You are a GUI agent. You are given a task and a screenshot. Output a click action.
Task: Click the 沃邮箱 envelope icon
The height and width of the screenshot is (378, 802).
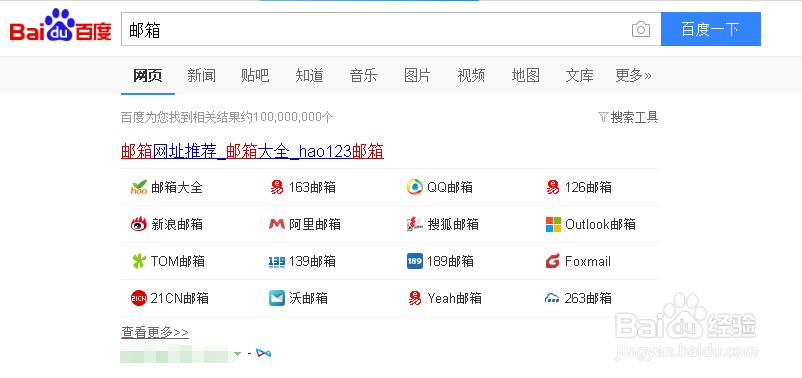coord(277,298)
